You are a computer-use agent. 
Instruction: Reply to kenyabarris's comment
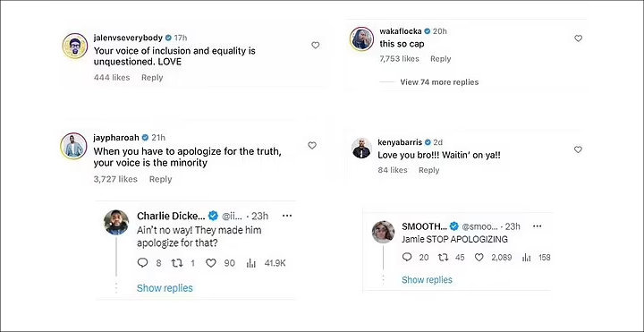[x=428, y=170]
